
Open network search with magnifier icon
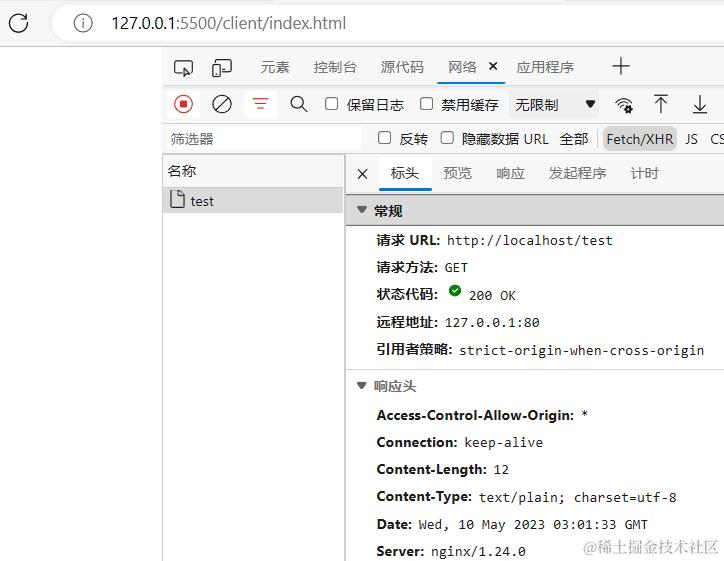pos(298,104)
